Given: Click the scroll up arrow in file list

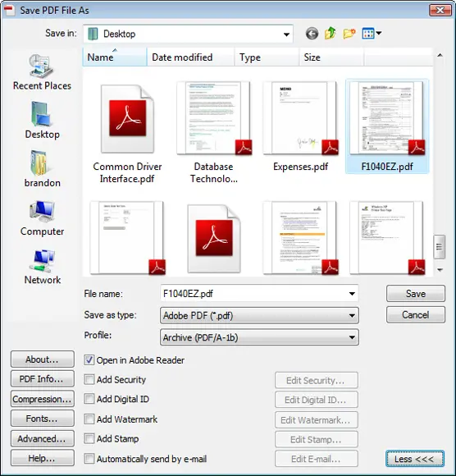Looking at the screenshot, I should [x=440, y=55].
